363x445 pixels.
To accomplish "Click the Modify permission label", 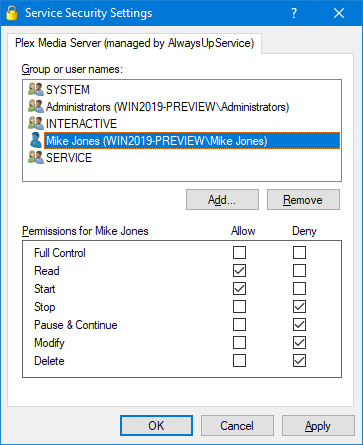I will pyautogui.click(x=49, y=343).
